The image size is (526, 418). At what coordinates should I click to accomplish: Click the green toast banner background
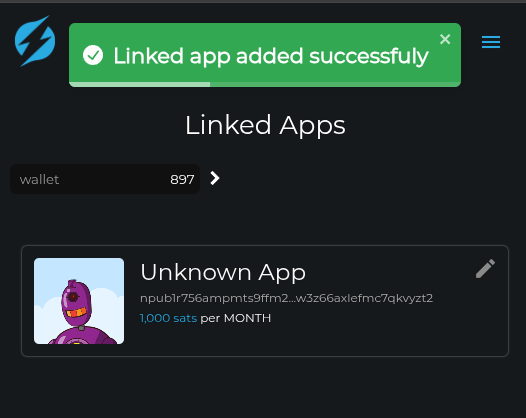tap(265, 55)
